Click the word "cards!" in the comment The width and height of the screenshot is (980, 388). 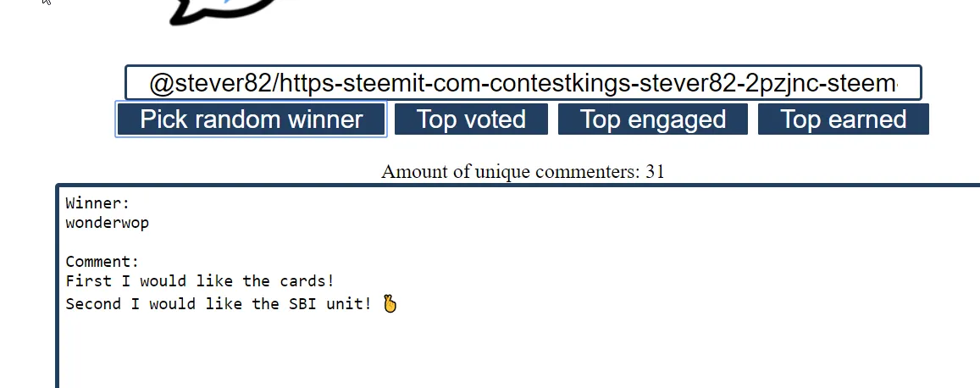pos(307,281)
